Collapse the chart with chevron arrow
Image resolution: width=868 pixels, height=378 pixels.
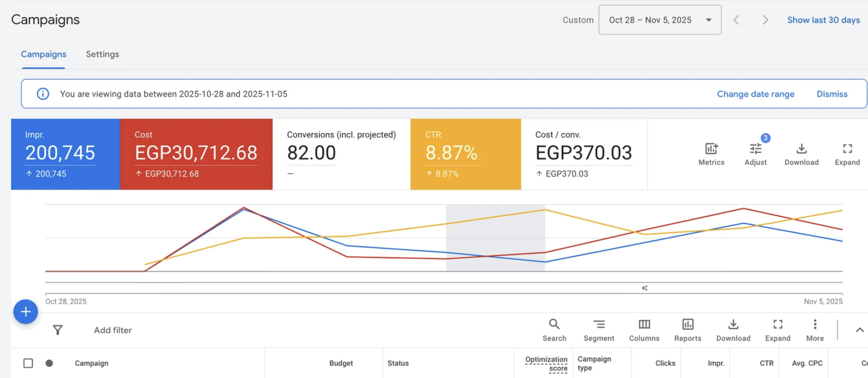(859, 330)
